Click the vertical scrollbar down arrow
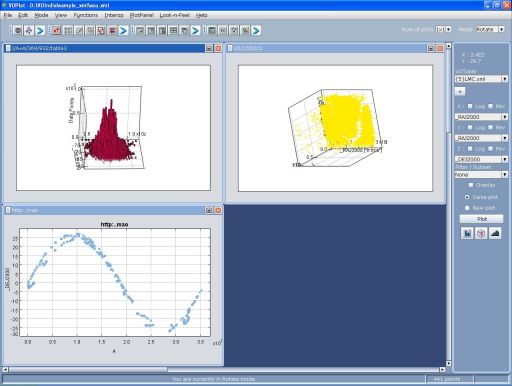 click(449, 363)
